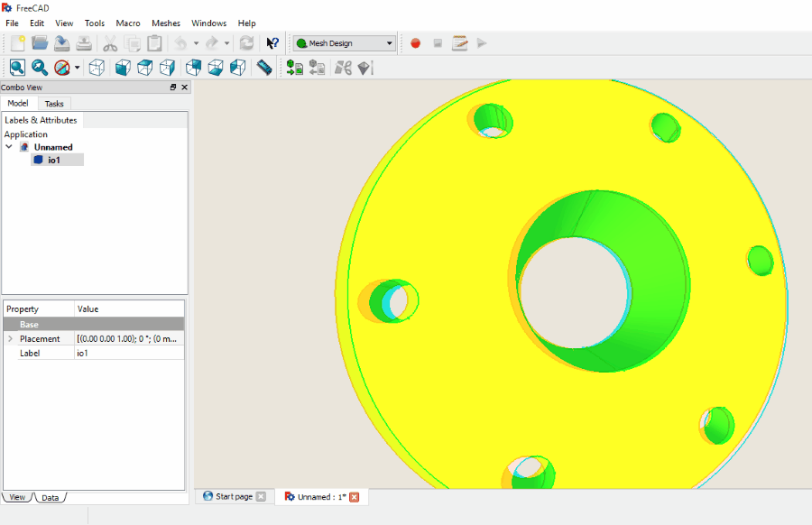Screen dimensions: 812x525
Task: Set the Bottom view cube icon
Action: 216,68
